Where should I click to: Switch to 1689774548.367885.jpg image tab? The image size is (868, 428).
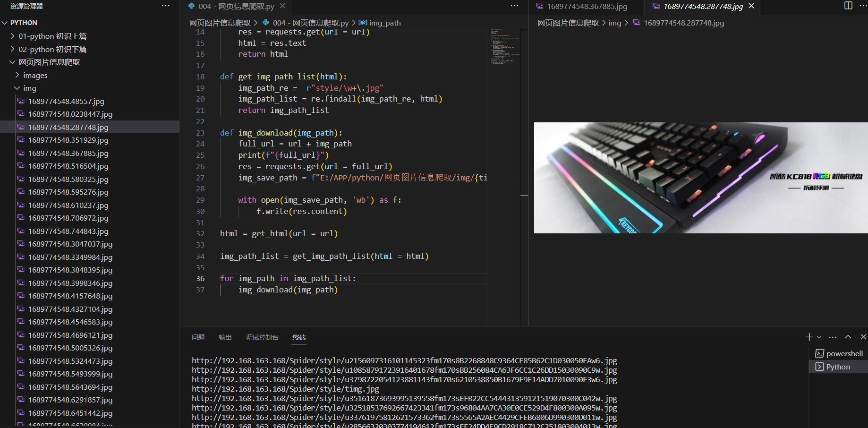[587, 6]
